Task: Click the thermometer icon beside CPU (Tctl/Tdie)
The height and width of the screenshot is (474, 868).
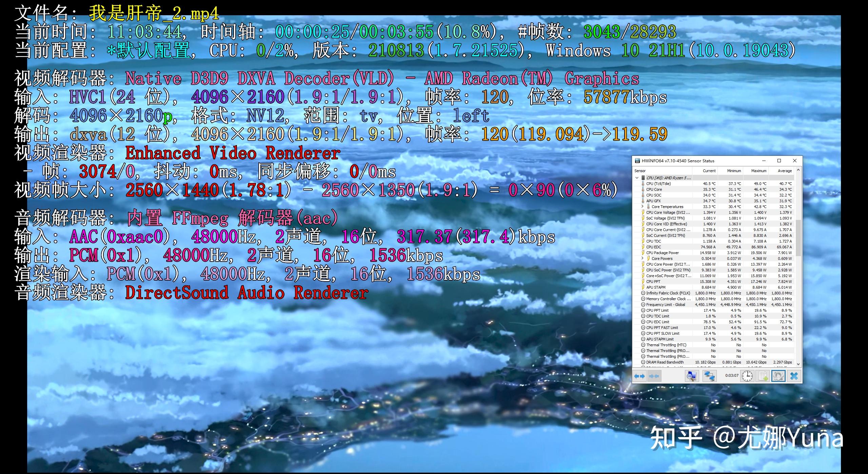Action: coord(643,184)
